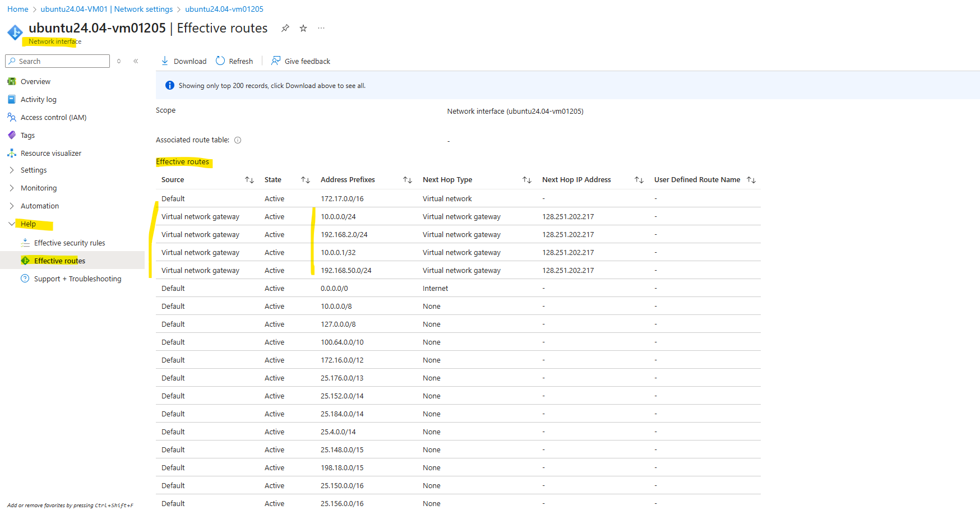980x510 pixels.
Task: Focus the sidebar Search field
Action: point(57,61)
